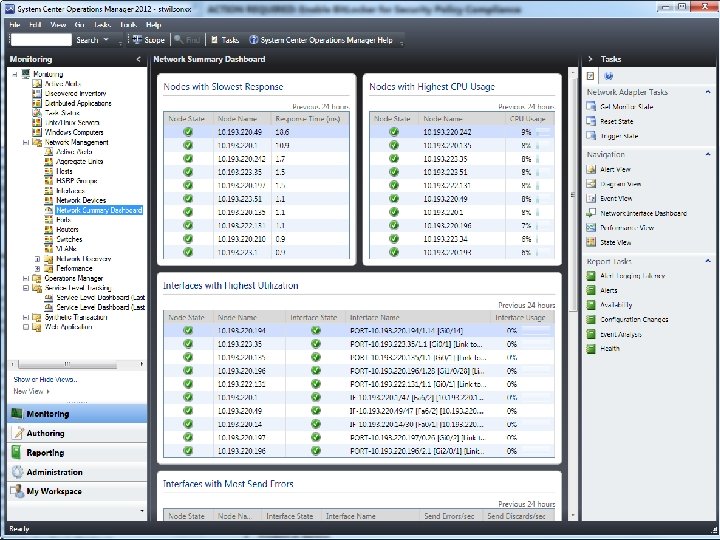Open the Tasks menu
This screenshot has width=720, height=540.
[x=103, y=25]
